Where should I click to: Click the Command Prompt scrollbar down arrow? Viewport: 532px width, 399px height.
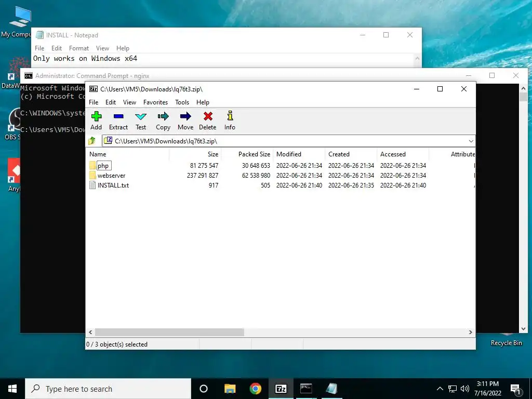(x=523, y=328)
